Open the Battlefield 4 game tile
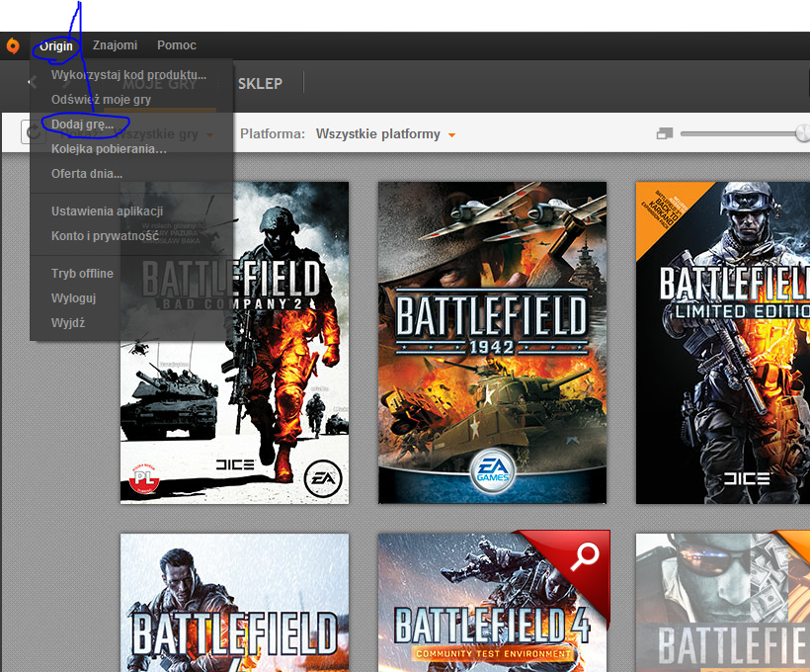The image size is (810, 672). pyautogui.click(x=234, y=603)
